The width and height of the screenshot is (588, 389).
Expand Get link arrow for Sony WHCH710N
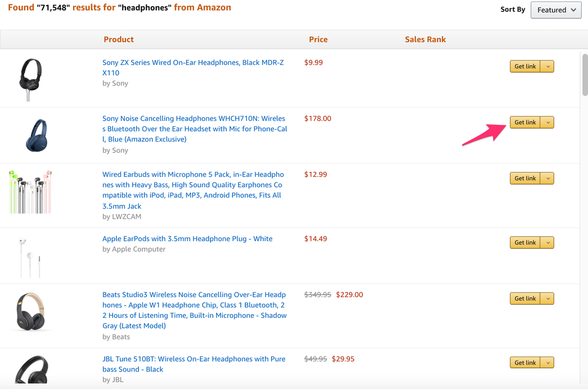548,122
